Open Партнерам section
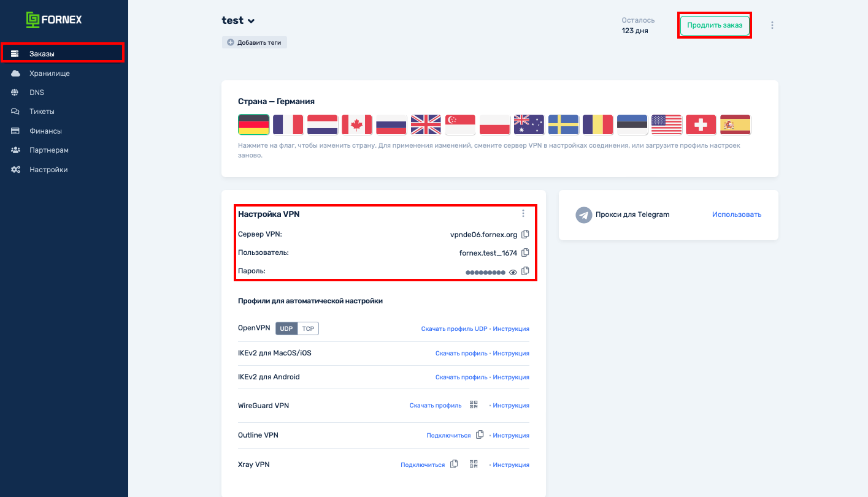The height and width of the screenshot is (497, 868). click(x=49, y=150)
